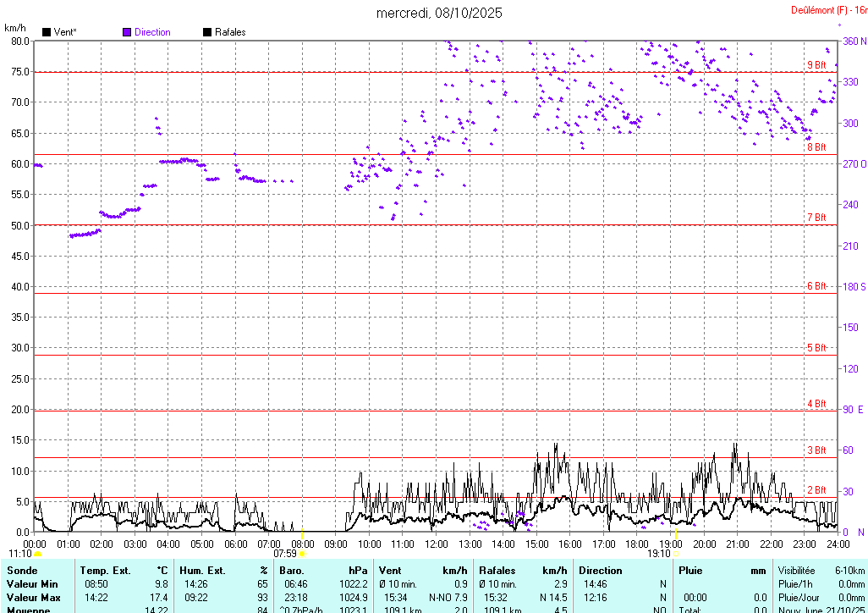
Task: Click the Pluie column header
Action: (692, 571)
